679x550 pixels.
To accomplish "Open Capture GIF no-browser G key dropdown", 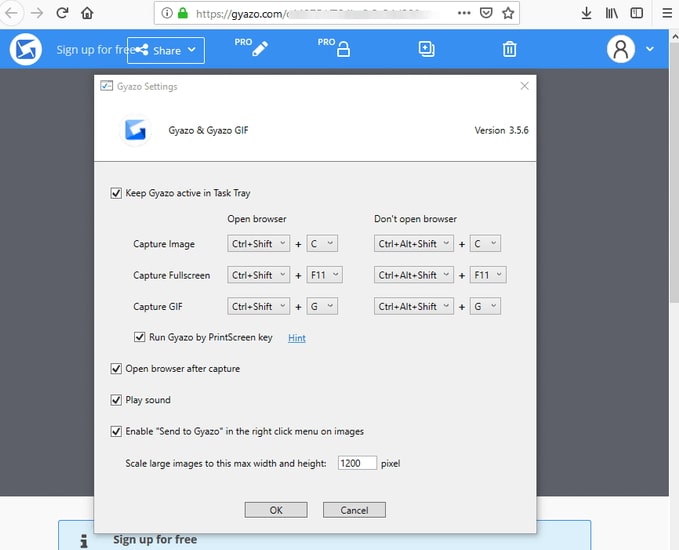I will [x=485, y=306].
